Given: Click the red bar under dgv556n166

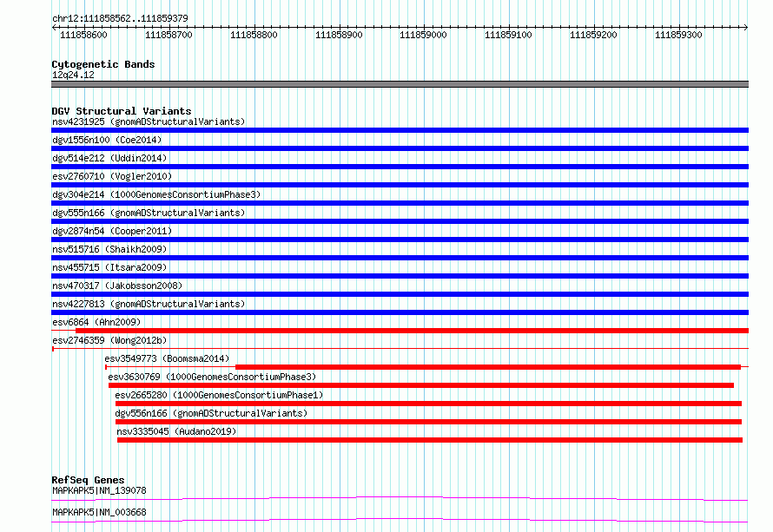Looking at the screenshot, I should (x=428, y=422).
